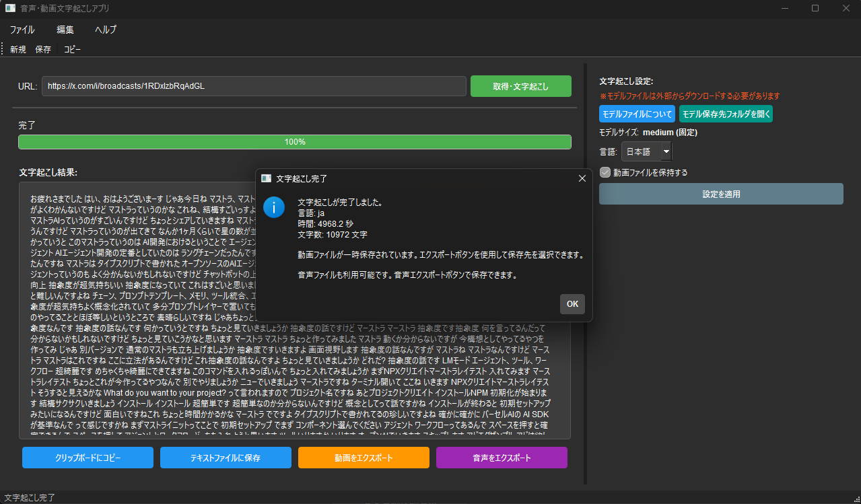Click the モデルサイズ: medium (固定) label
The width and height of the screenshot is (861, 504).
648,133
